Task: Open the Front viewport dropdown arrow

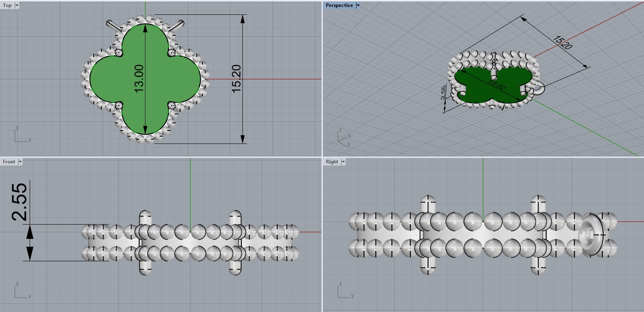Action: coord(20,162)
